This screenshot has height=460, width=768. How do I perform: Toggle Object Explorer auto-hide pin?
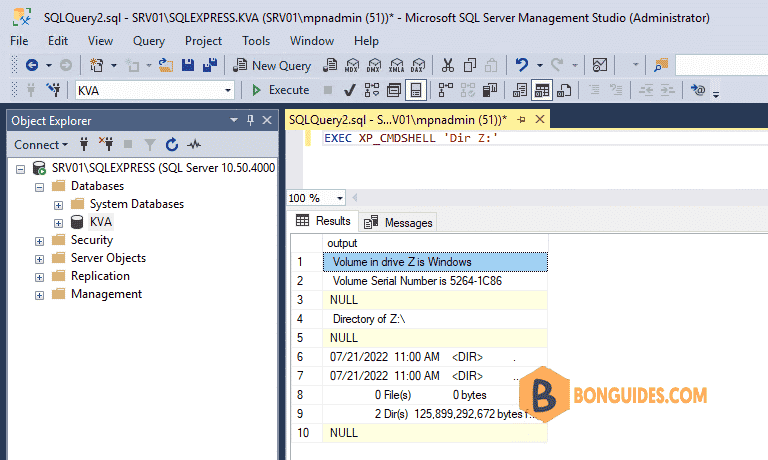tap(250, 120)
